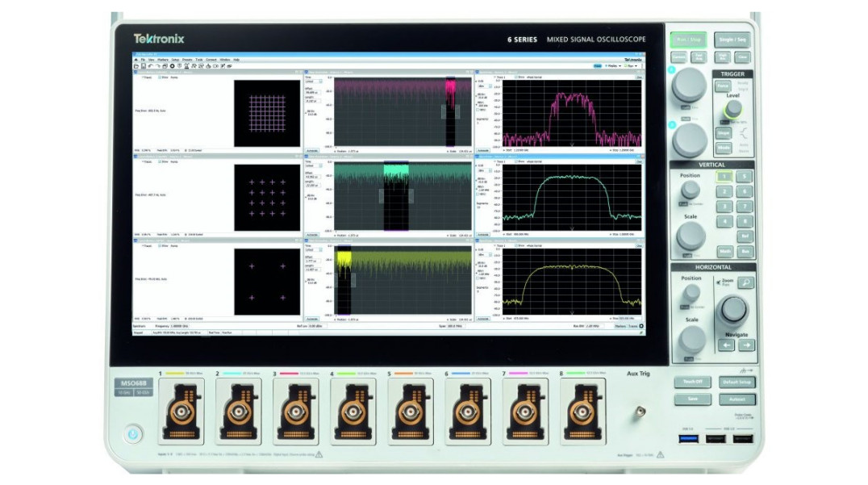Enable the Show checkbox in the pink Spectrum panel
The image size is (868, 485).
(x=518, y=77)
